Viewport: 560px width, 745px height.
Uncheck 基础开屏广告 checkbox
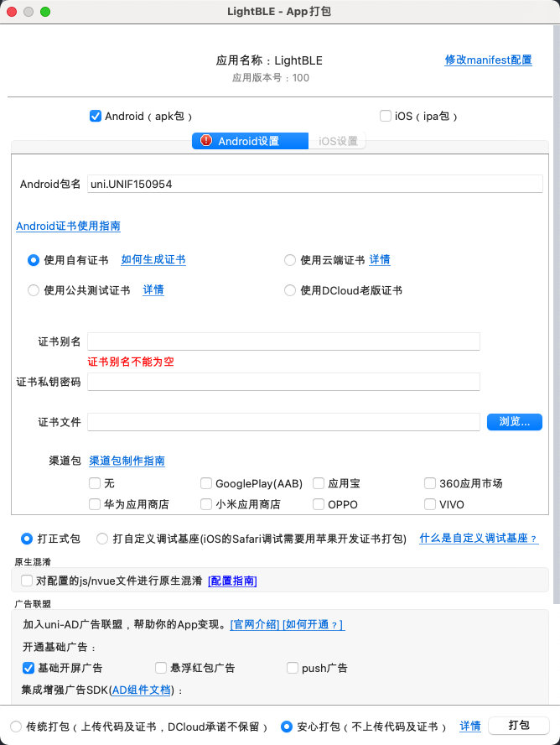(29, 668)
